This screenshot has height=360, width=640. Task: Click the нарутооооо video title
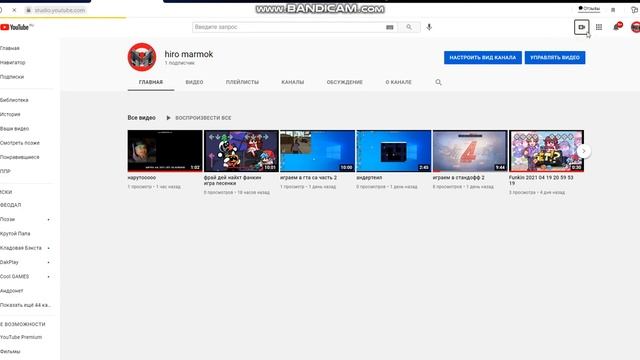point(142,178)
